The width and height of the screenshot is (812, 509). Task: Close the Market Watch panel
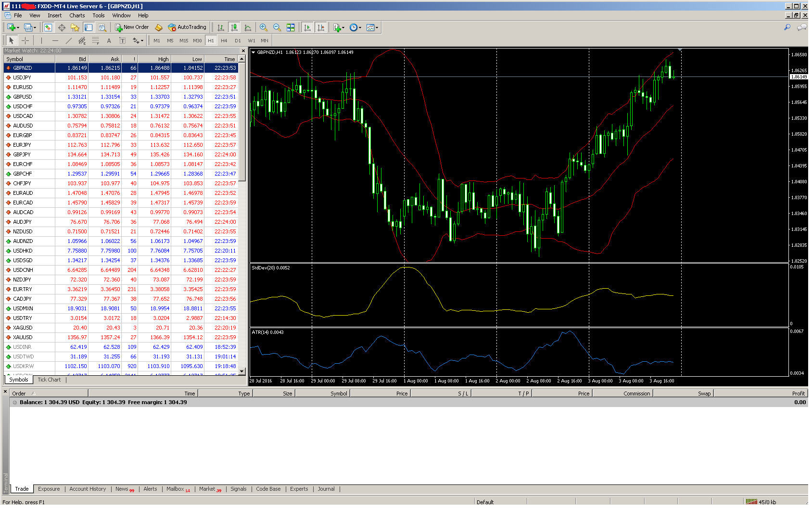tap(243, 51)
